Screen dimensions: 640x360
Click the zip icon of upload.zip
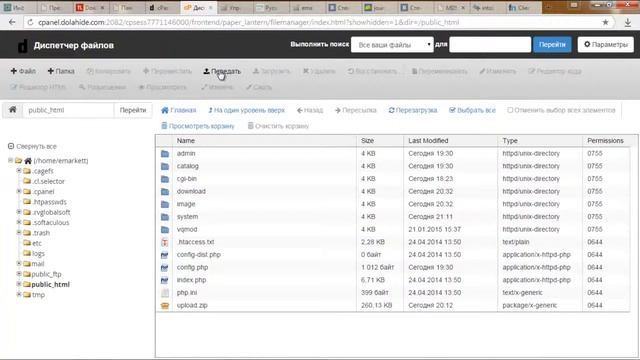(165, 305)
